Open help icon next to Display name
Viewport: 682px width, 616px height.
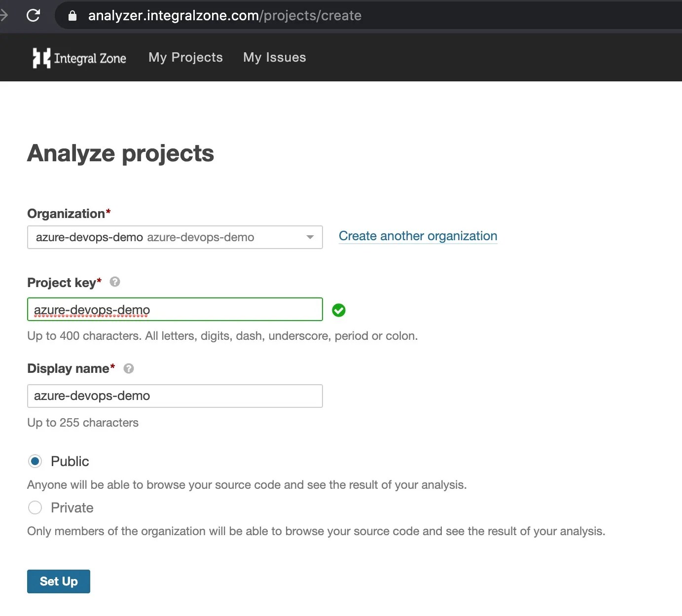129,368
